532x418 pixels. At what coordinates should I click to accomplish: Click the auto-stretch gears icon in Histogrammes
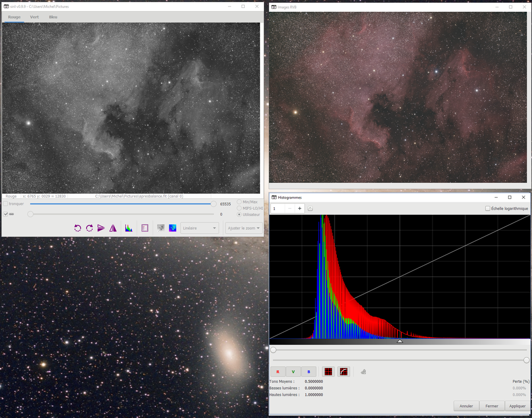point(363,372)
